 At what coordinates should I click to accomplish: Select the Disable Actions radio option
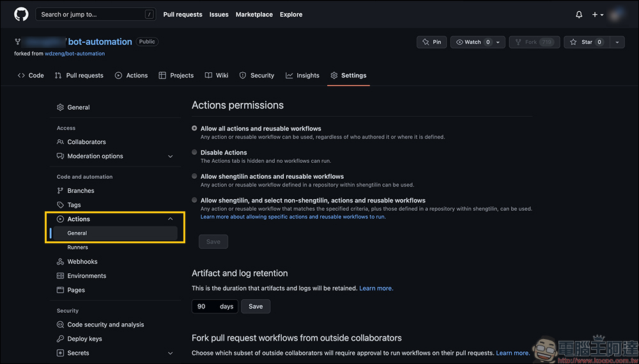pos(195,153)
